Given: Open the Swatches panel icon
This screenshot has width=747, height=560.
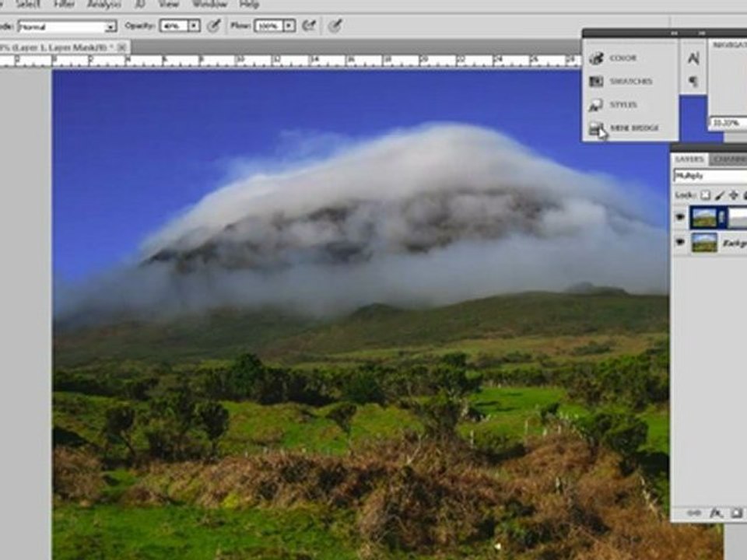Looking at the screenshot, I should click(x=597, y=82).
